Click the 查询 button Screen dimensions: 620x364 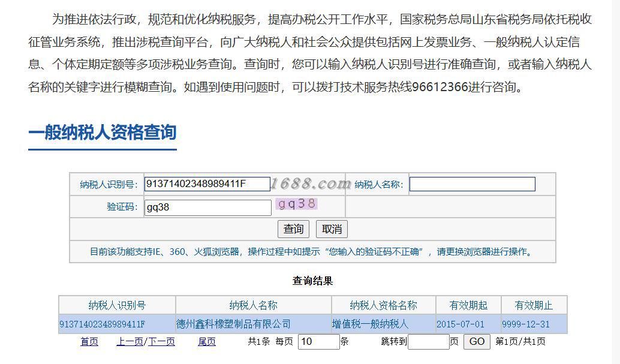[293, 229]
